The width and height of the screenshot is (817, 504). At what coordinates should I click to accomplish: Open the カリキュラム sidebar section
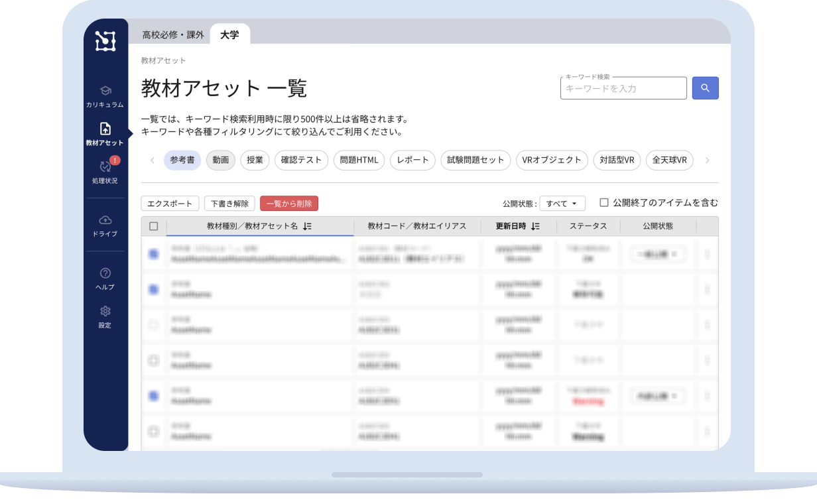pyautogui.click(x=105, y=96)
